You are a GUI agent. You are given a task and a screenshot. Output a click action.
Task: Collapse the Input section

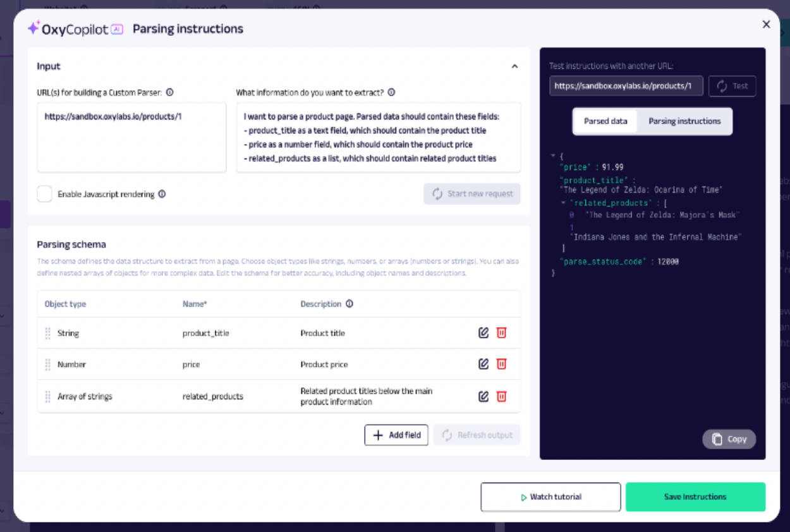[514, 66]
